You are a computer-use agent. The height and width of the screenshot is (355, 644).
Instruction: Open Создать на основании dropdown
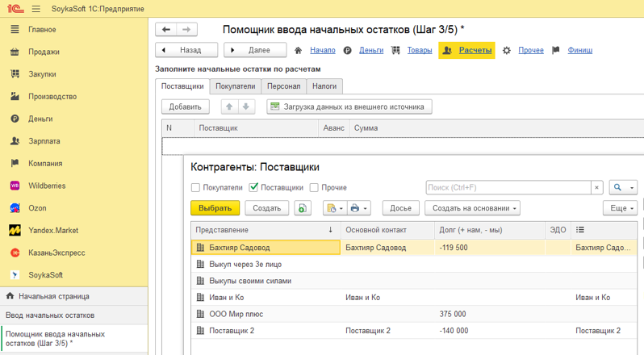point(472,208)
